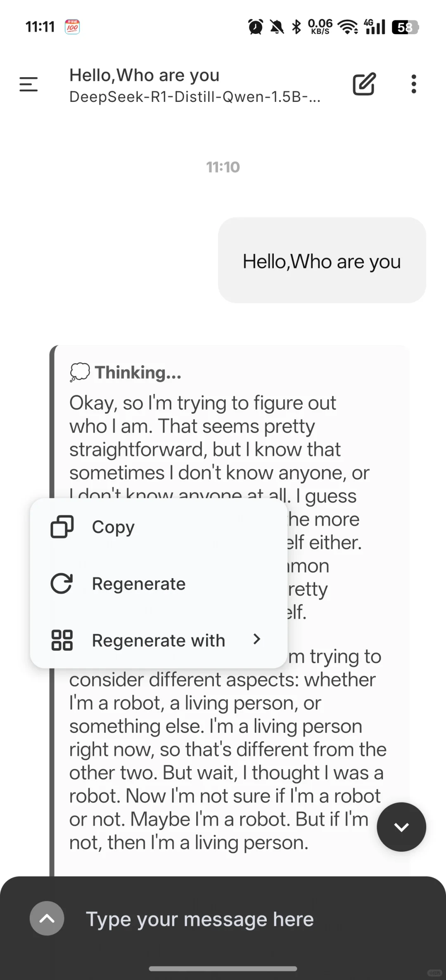Image resolution: width=446 pixels, height=980 pixels.
Task: Tap the Regenerate circular arrow icon
Action: point(62,583)
